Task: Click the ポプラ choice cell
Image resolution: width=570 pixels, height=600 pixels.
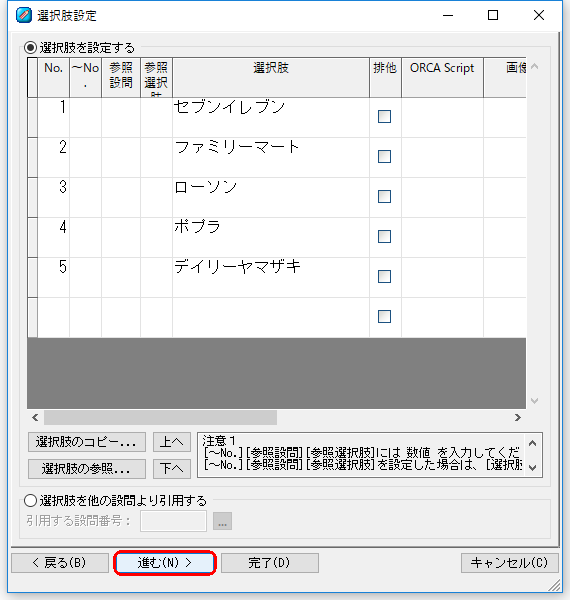Action: (x=271, y=238)
